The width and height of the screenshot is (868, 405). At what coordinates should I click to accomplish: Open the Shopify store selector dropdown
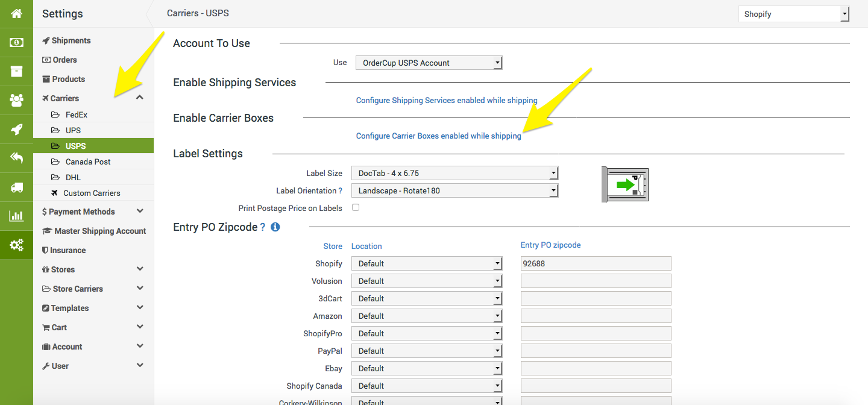(x=794, y=14)
